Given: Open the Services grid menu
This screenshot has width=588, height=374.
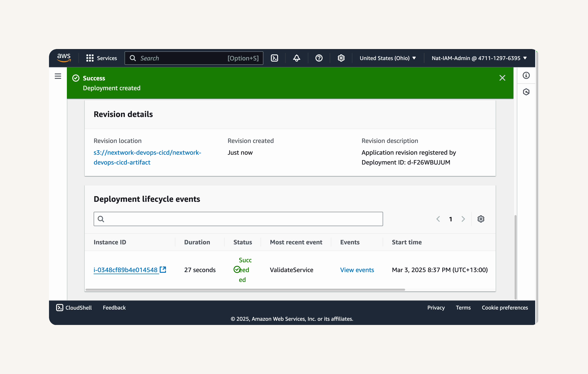Looking at the screenshot, I should pyautogui.click(x=102, y=58).
